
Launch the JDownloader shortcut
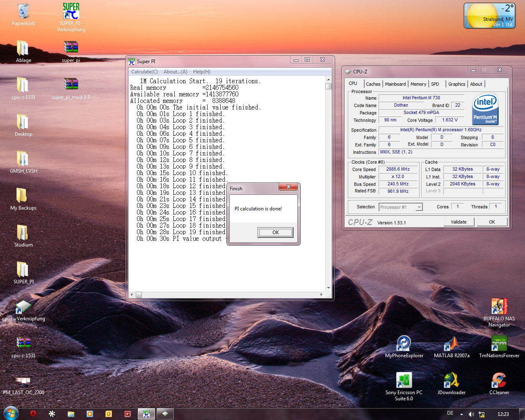click(452, 380)
